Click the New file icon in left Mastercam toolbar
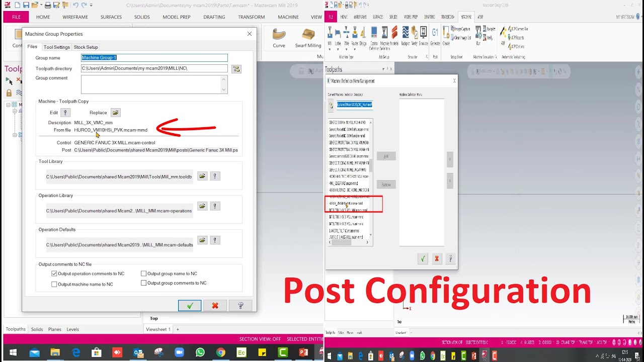Screen dimensions: 644x362 (x=18, y=5)
